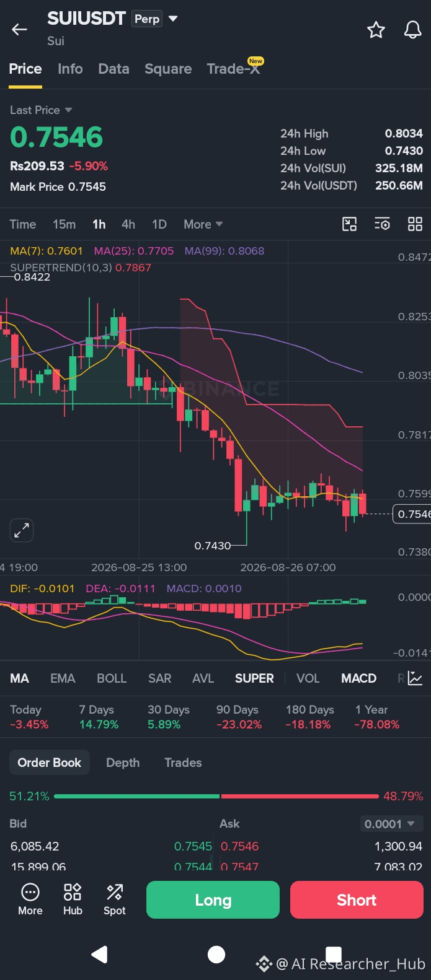431x980 pixels.
Task: Open the SUIUSDT pair dropdown arrow
Action: coord(173,19)
